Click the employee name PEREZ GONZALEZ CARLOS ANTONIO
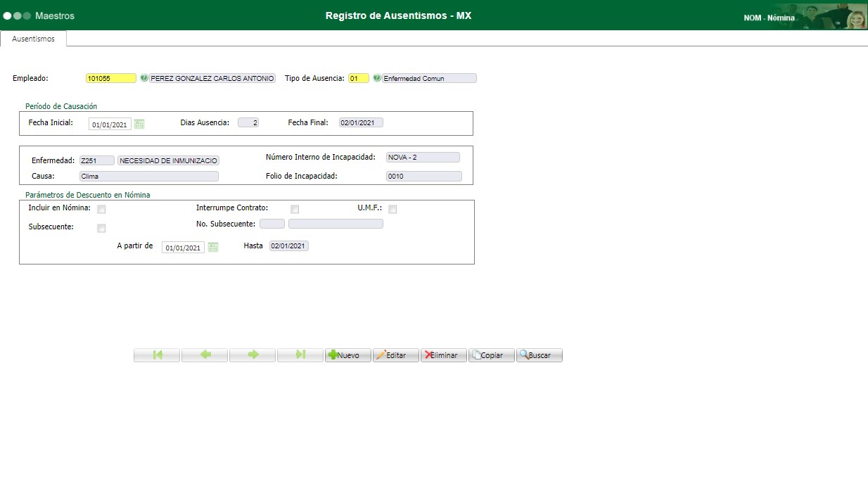This screenshot has height=491, width=868. pos(212,78)
